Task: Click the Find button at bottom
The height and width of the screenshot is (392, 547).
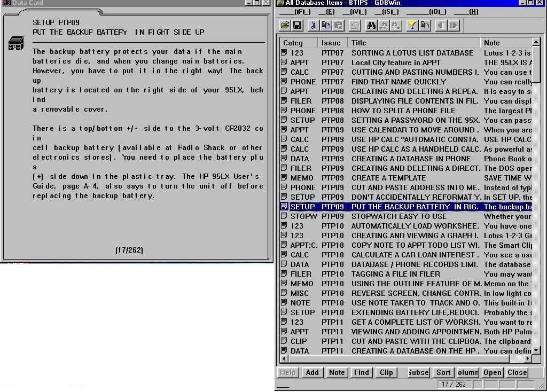Action: pos(361,373)
